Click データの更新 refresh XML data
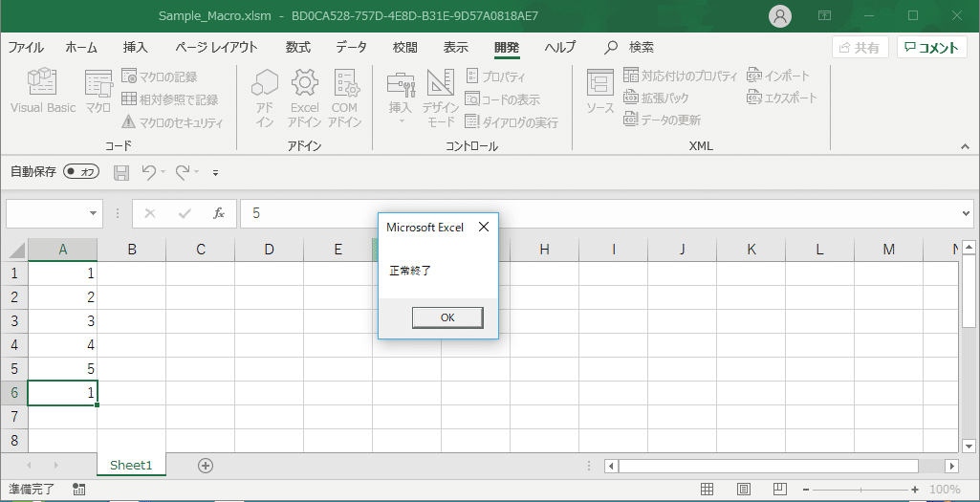Image resolution: width=980 pixels, height=502 pixels. (x=662, y=120)
